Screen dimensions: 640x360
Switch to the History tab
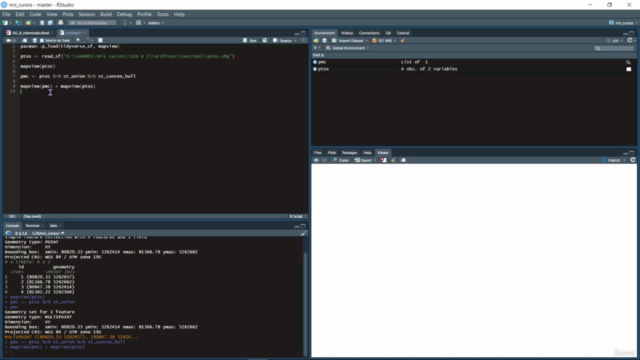[x=347, y=33]
